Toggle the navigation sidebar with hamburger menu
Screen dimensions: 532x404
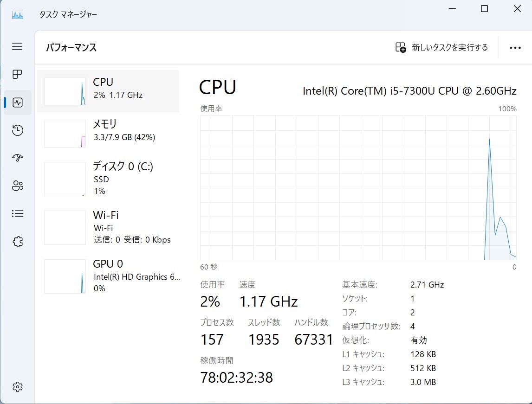tap(17, 46)
